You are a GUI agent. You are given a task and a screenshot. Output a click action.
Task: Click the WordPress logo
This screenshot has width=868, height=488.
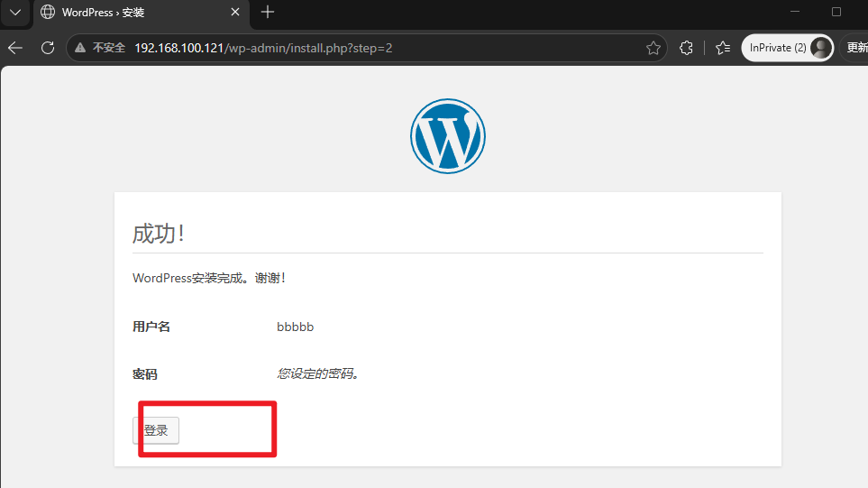448,136
